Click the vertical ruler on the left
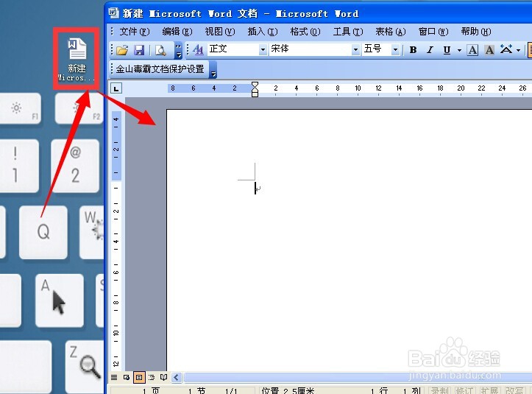Screen dimensions: 532x394 click(x=116, y=241)
